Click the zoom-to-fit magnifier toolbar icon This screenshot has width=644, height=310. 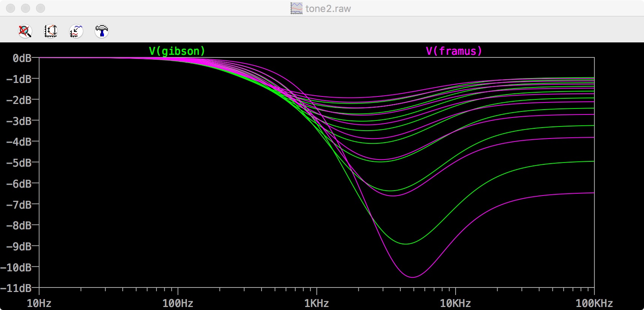tap(25, 31)
